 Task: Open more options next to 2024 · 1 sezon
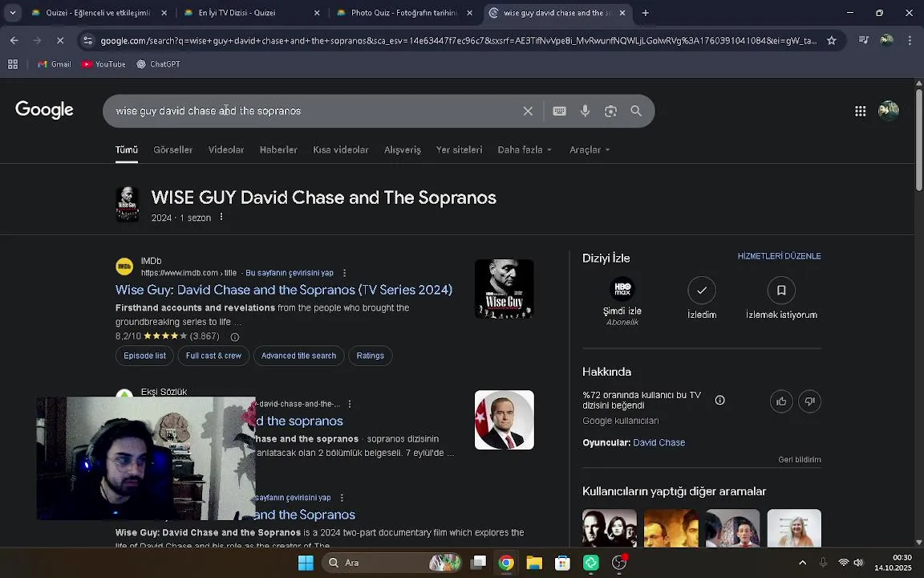tap(221, 217)
